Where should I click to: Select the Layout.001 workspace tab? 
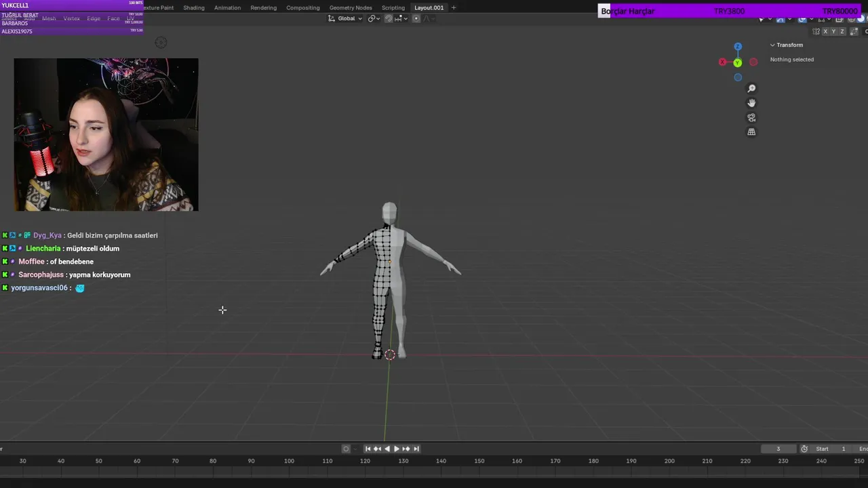point(429,7)
